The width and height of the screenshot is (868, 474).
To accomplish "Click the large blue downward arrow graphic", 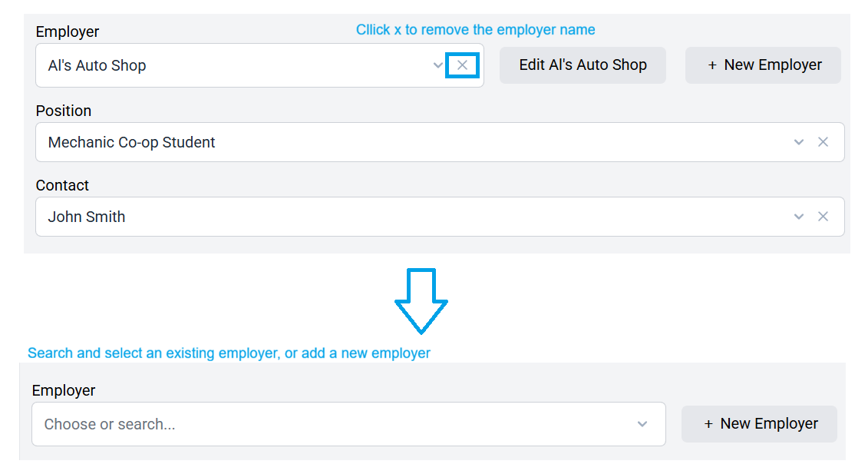I will click(421, 301).
